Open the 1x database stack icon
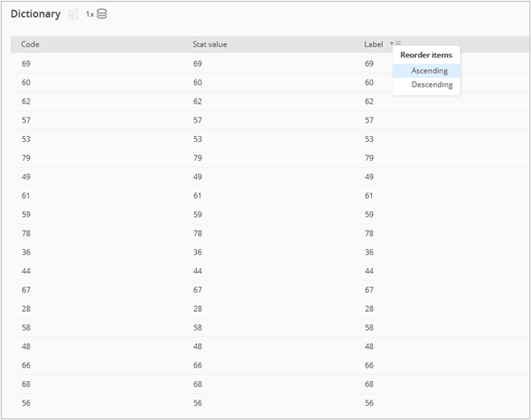 [x=101, y=14]
